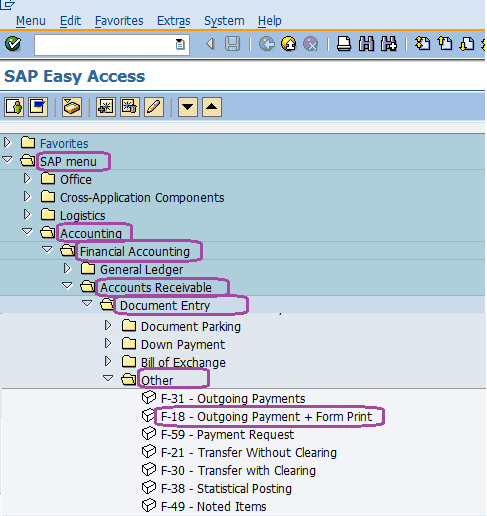Screen dimensions: 487x516
Task: Click the Move Favorites Down arrow button
Action: 188,107
